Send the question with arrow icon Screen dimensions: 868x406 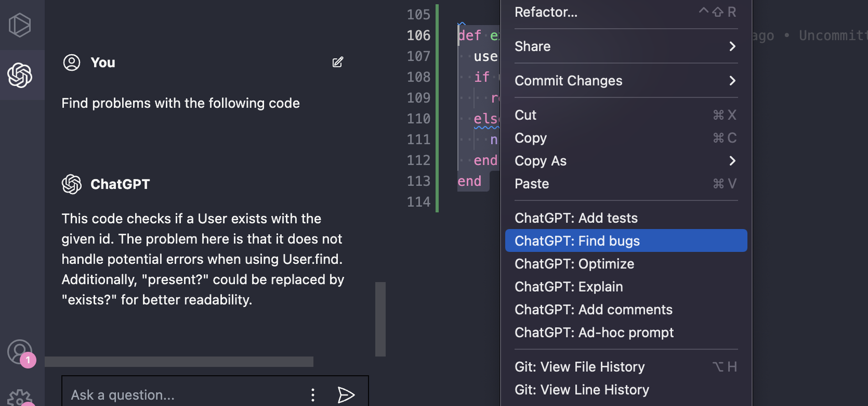tap(346, 394)
